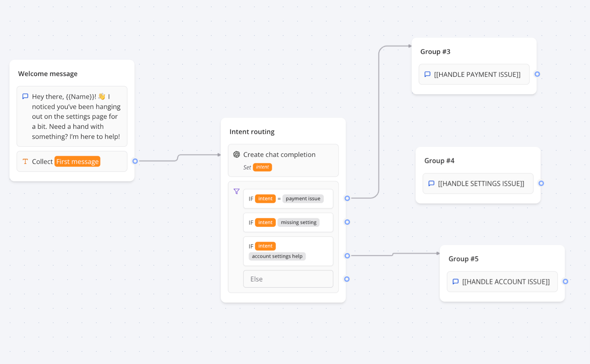Image resolution: width=590 pixels, height=364 pixels.
Task: Select the Else condition block
Action: (x=288, y=279)
